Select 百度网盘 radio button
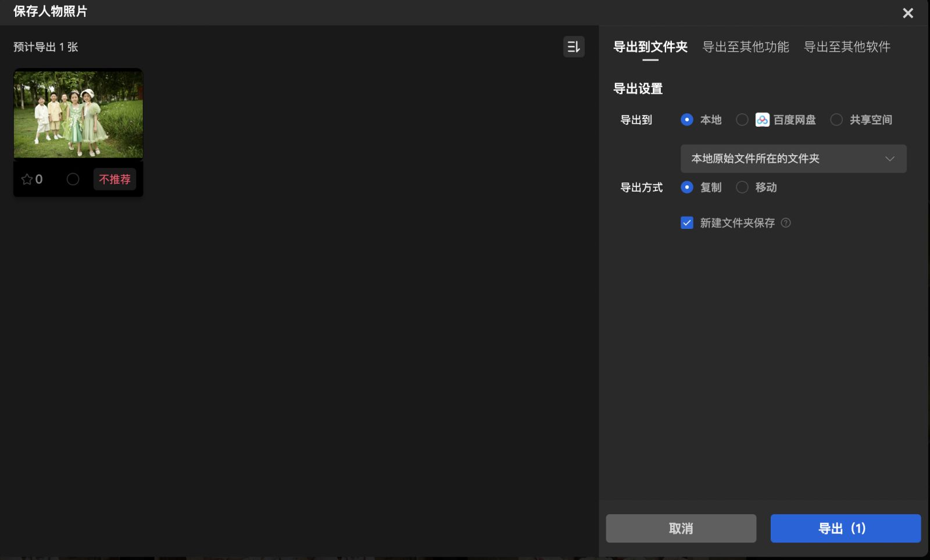Image resolution: width=930 pixels, height=560 pixels. click(742, 120)
